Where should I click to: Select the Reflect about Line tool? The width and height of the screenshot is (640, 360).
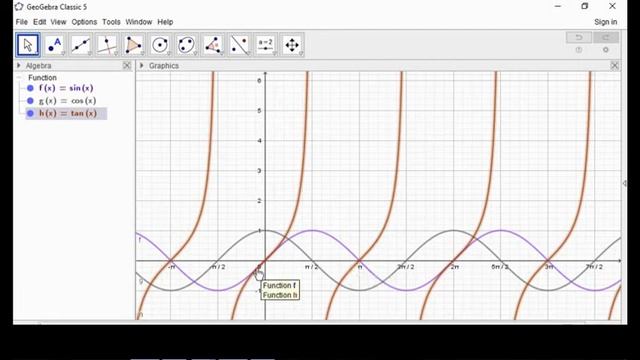click(239, 45)
